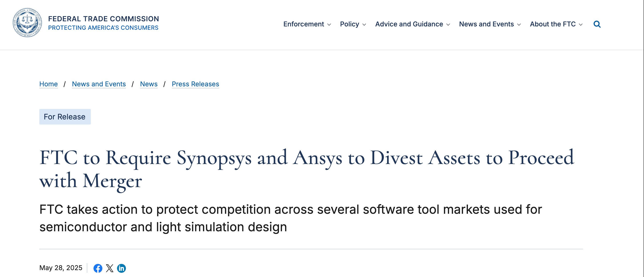Open News and Events breadcrumb link

(x=99, y=84)
